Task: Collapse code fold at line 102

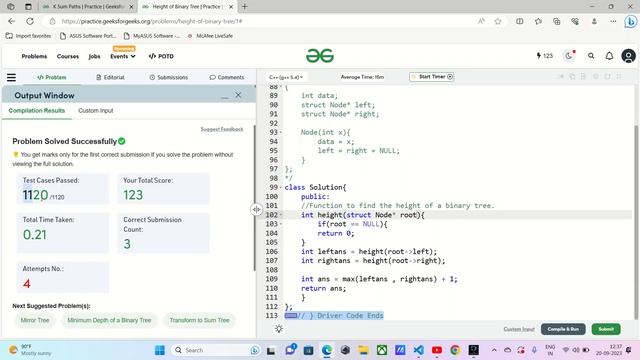Action: point(280,215)
